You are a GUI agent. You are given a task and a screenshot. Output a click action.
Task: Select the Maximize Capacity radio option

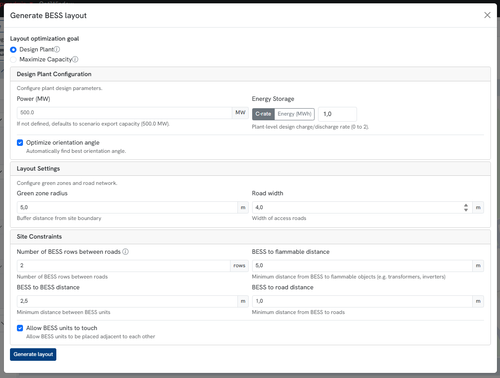click(x=13, y=60)
